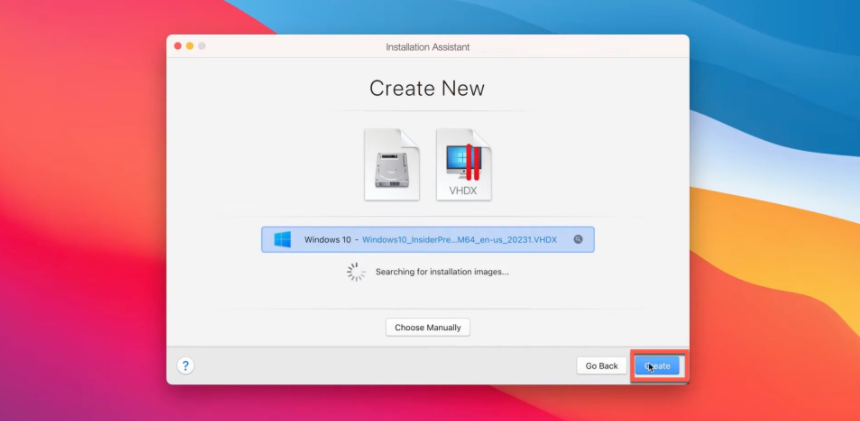Open the Windows10_InsiderPreview VHDX filename link
This screenshot has width=860, height=421.
coord(459,240)
